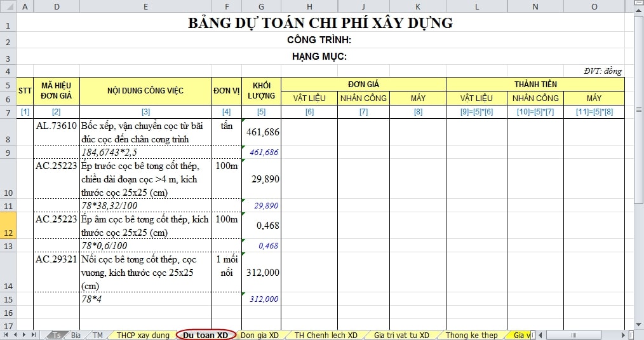Select the cell with formula text 78*38,32/100
This screenshot has width=644, height=340.
tap(145, 206)
